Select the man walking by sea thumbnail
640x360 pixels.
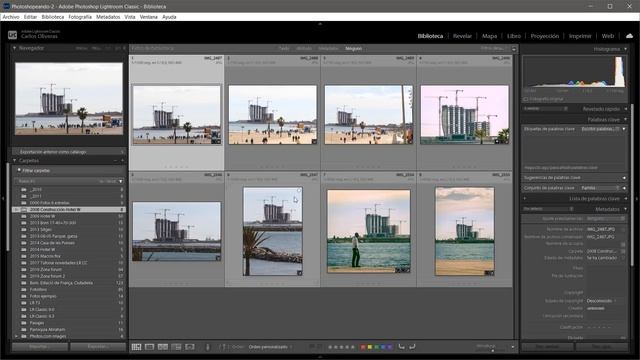369,231
